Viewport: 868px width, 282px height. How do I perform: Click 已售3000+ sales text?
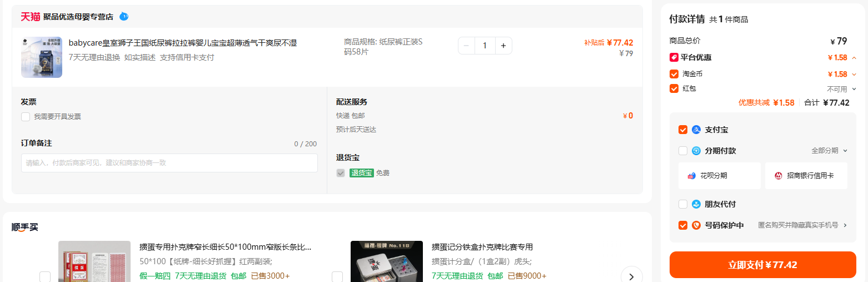270,276
